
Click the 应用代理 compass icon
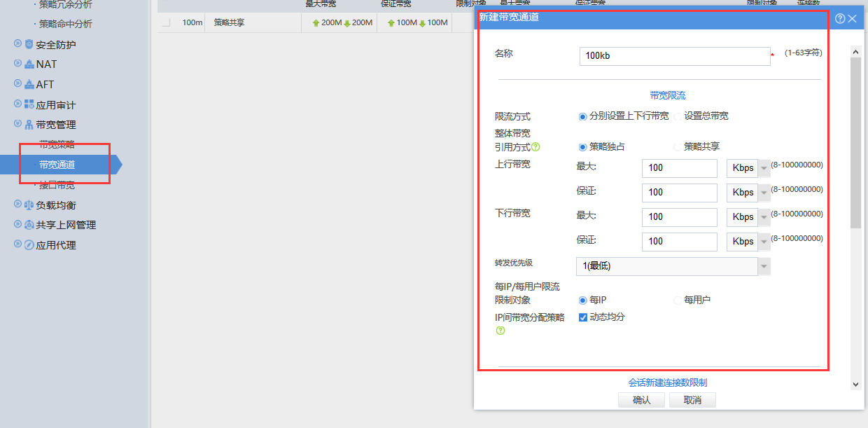pos(29,245)
